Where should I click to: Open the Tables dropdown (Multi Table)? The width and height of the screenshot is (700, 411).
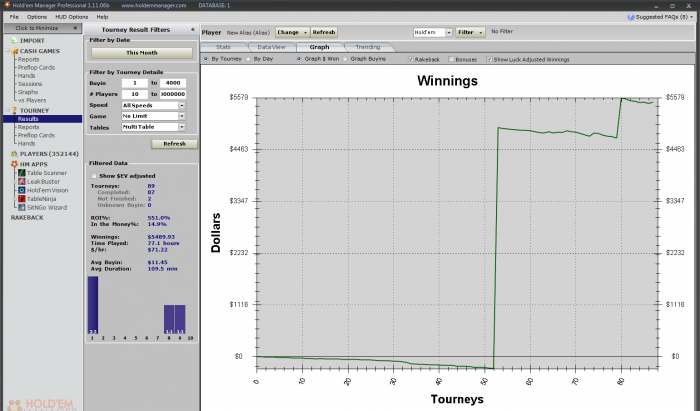coord(182,127)
